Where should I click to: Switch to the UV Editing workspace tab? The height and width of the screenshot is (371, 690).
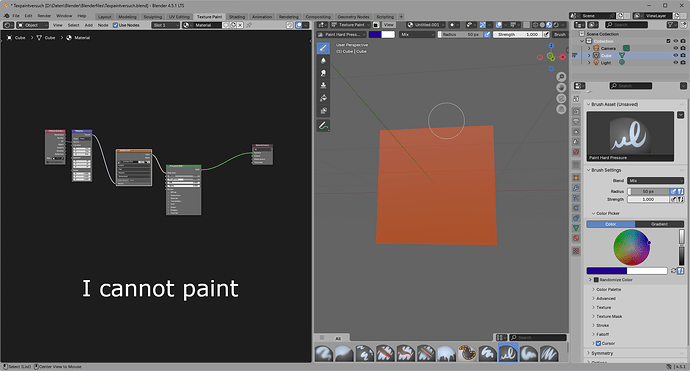179,17
